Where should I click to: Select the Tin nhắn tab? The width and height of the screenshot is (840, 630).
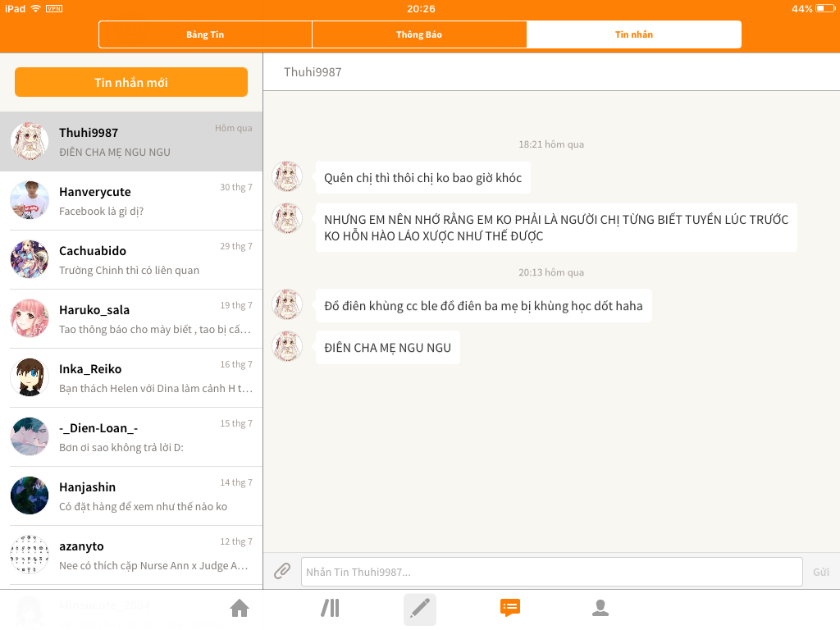click(x=634, y=34)
